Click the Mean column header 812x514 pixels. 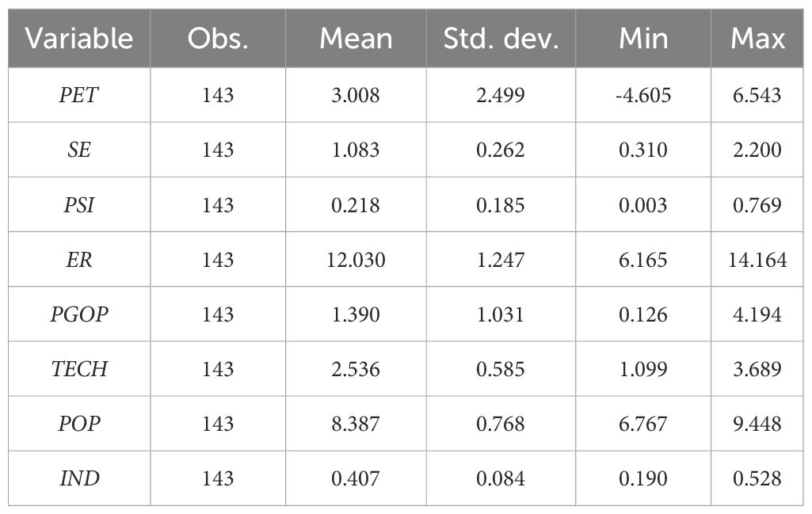(x=356, y=38)
